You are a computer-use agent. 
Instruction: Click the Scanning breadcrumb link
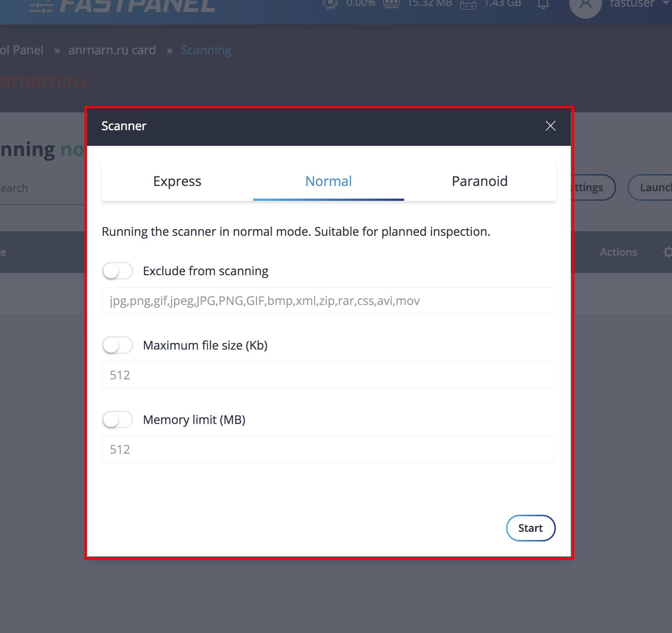[206, 50]
